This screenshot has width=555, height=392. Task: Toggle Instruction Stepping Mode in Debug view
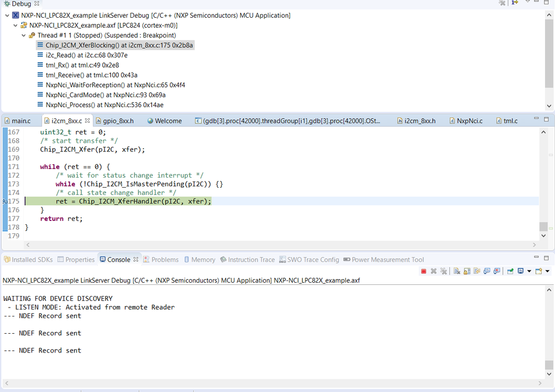pos(514,2)
